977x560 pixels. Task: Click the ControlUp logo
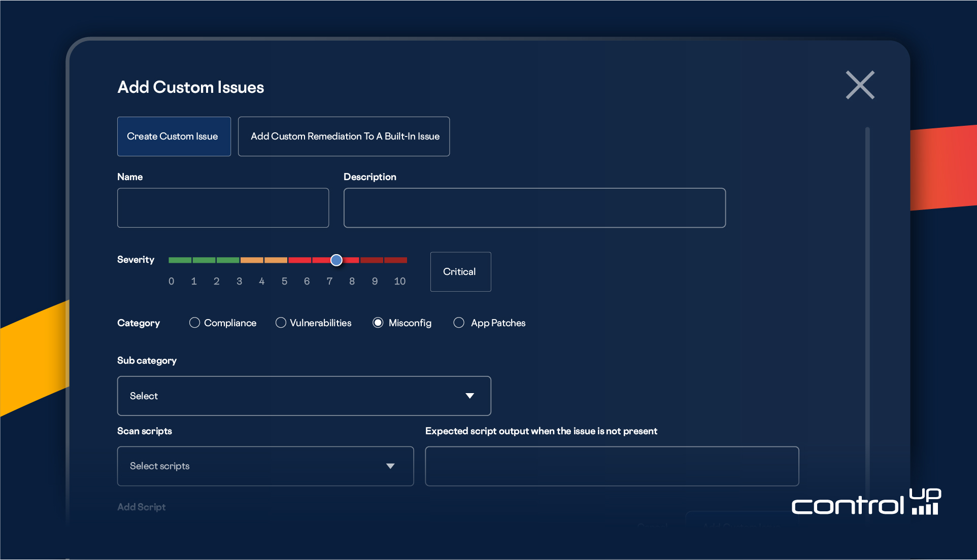click(866, 502)
